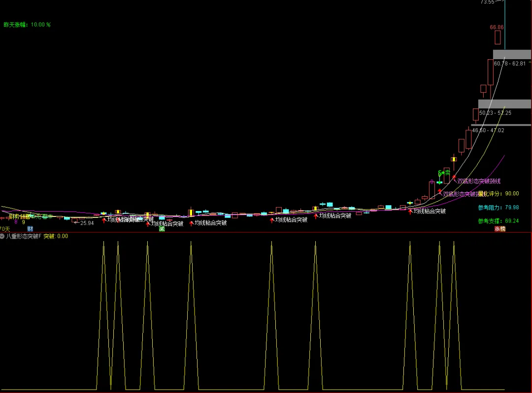
Task: Click the green 减 badge
Action: pyautogui.click(x=162, y=229)
